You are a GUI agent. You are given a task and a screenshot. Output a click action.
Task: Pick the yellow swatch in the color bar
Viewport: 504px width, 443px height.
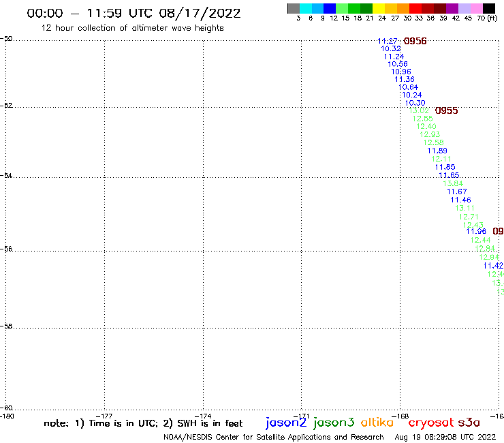click(379, 8)
